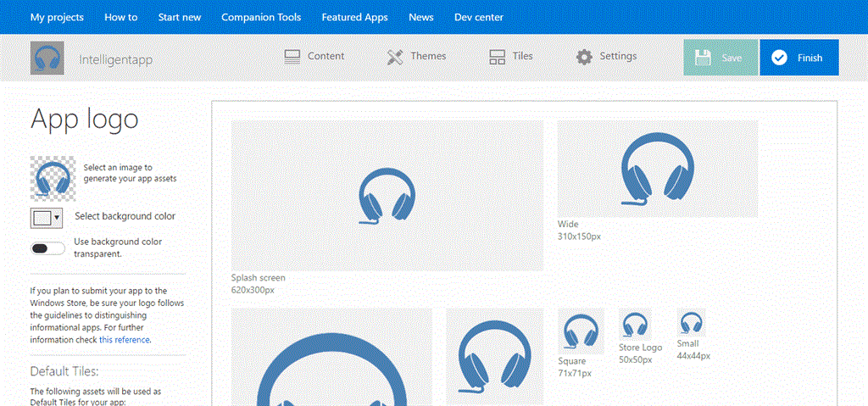This screenshot has width=868, height=406.
Task: Open the Featured Apps menu
Action: 354,17
